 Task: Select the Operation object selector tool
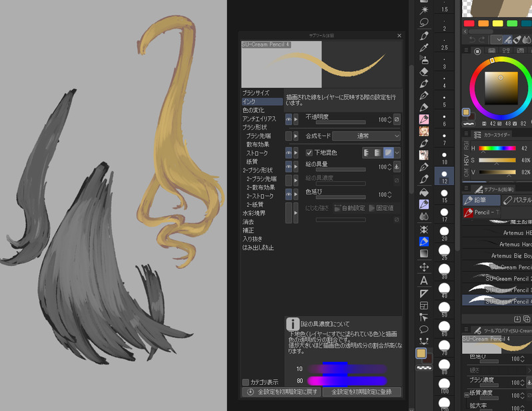(x=423, y=317)
